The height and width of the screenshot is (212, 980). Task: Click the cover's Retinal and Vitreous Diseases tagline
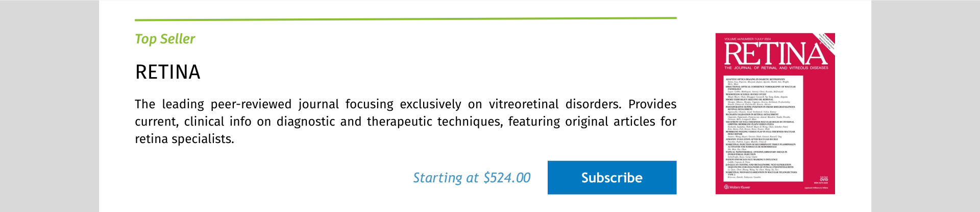pyautogui.click(x=776, y=68)
